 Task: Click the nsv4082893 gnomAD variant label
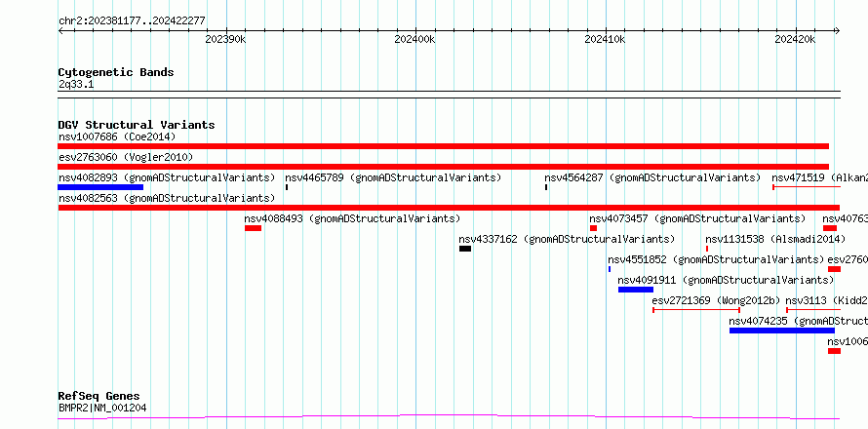pos(167,177)
